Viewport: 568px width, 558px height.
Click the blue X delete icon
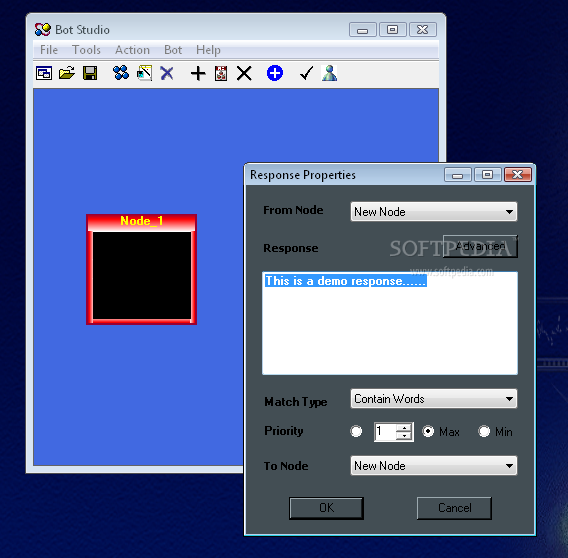(x=167, y=74)
